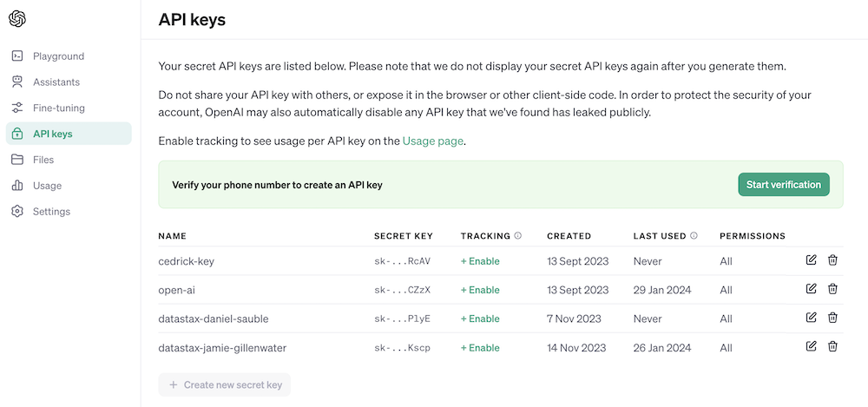
Task: Delete the cedrick-key API key
Action: click(x=832, y=259)
